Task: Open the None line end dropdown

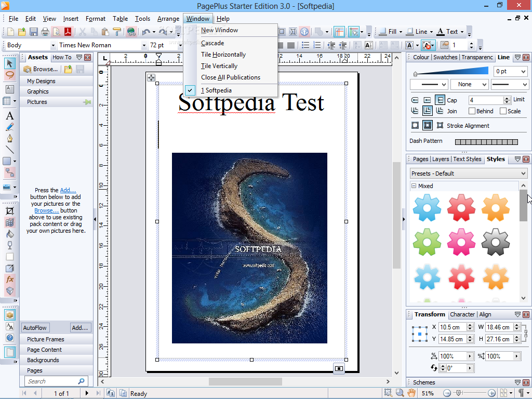Action: coord(484,85)
